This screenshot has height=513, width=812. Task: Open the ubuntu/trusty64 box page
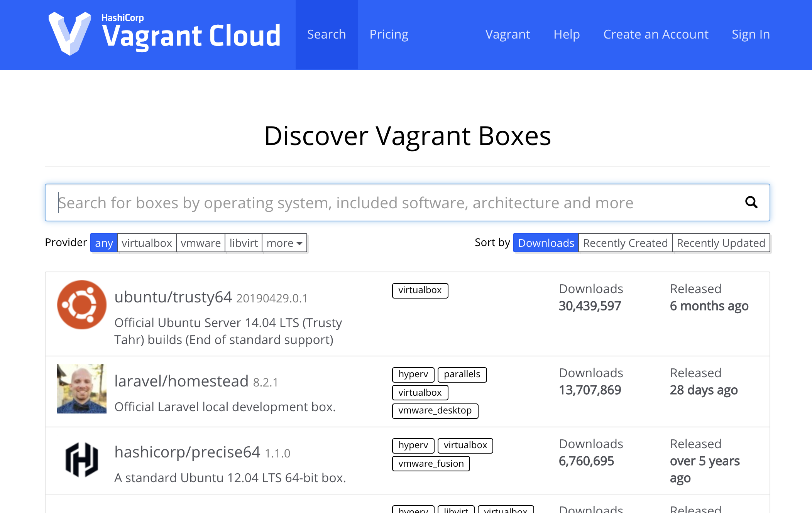173,297
